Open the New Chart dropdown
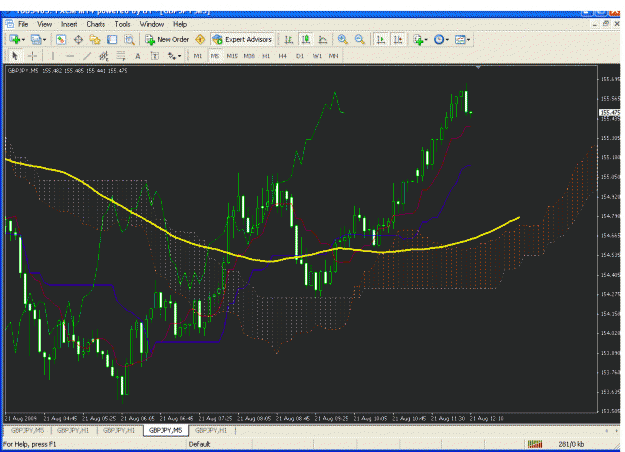Viewport: 625px width, 452px height. point(17,39)
